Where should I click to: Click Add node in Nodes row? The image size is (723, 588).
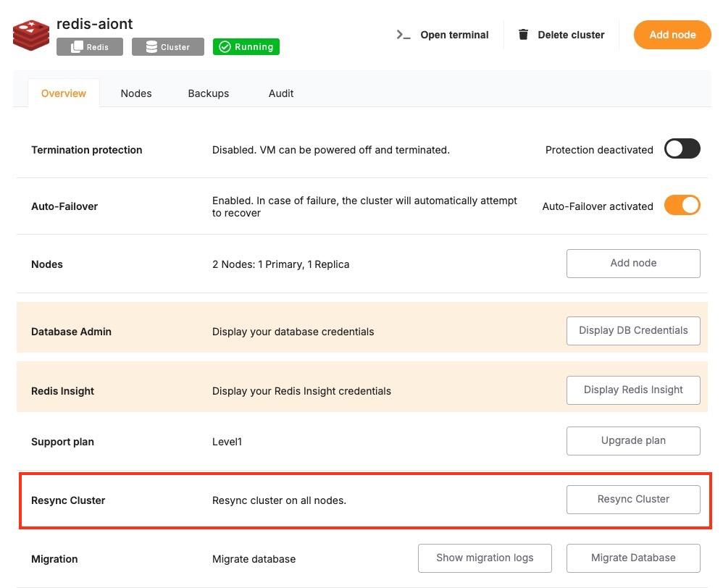(x=633, y=264)
